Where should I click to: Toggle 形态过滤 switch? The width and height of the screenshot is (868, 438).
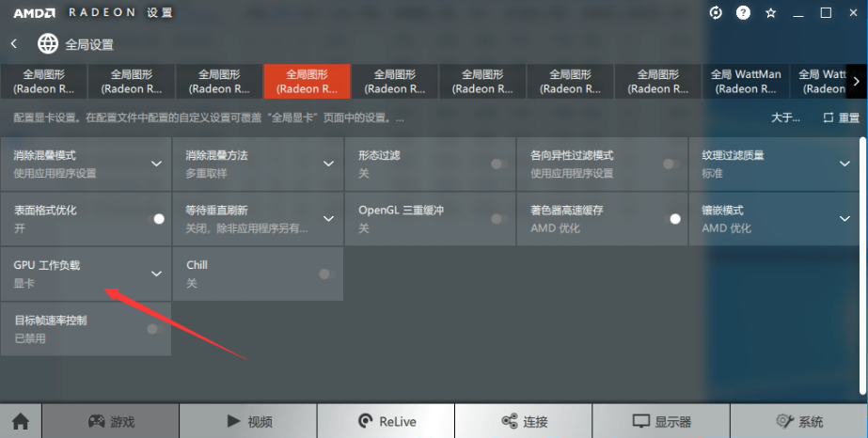[x=498, y=164]
